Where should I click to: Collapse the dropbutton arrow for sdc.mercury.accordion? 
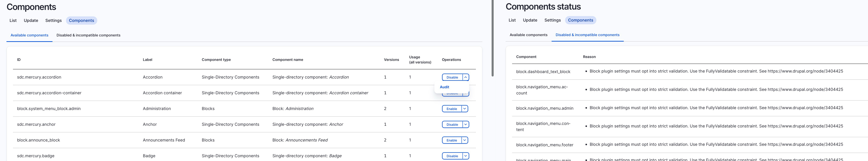[x=465, y=77]
